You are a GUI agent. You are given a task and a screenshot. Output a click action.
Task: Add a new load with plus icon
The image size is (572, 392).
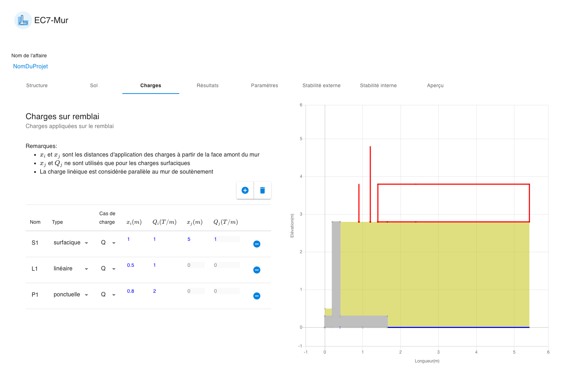point(245,190)
